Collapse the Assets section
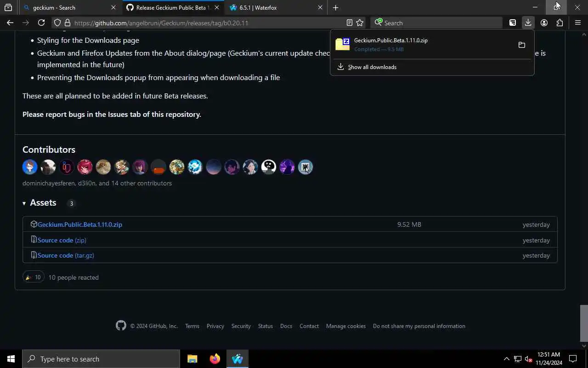 [x=40, y=203]
